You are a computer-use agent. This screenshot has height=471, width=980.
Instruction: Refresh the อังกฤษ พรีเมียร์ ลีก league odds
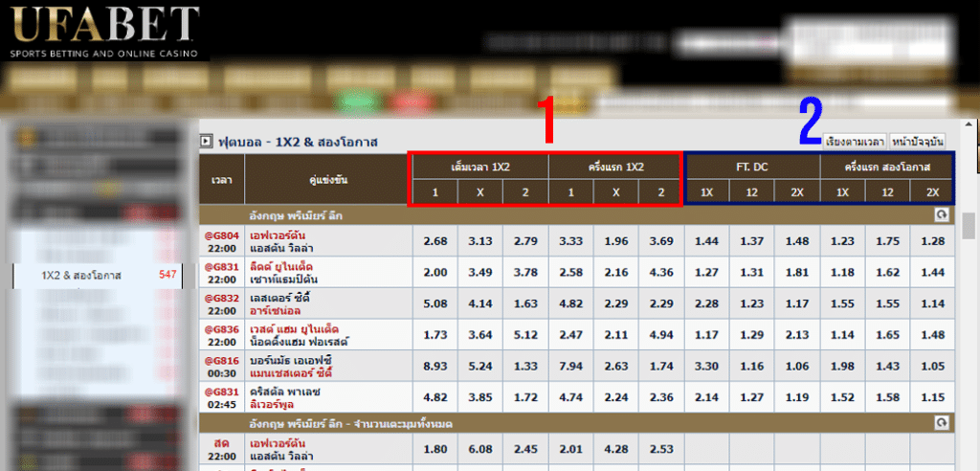pyautogui.click(x=942, y=215)
